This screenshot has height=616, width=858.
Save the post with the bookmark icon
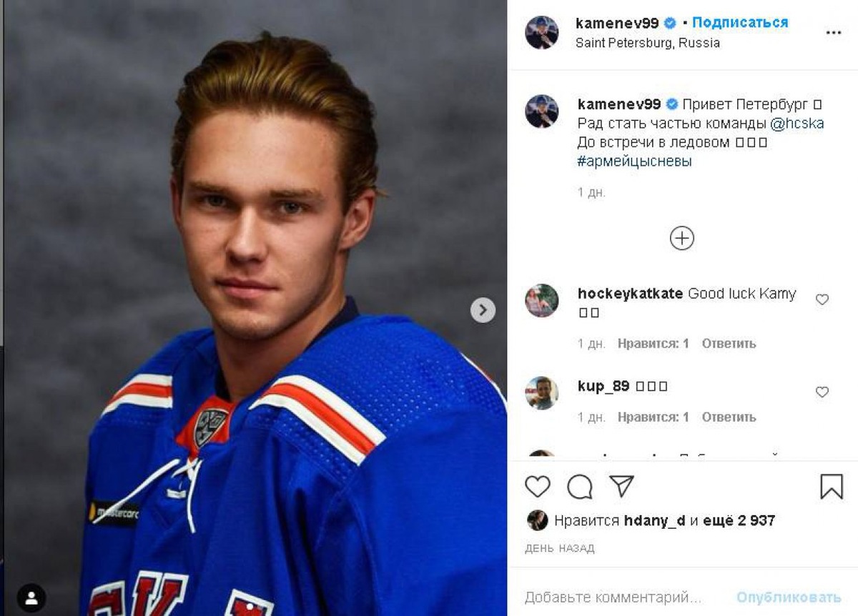[830, 487]
